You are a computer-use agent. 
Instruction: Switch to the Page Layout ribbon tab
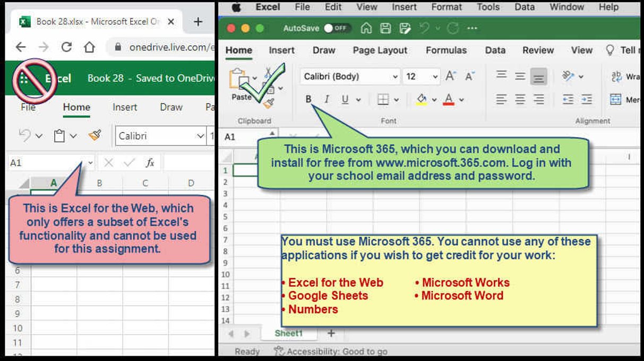coord(380,50)
